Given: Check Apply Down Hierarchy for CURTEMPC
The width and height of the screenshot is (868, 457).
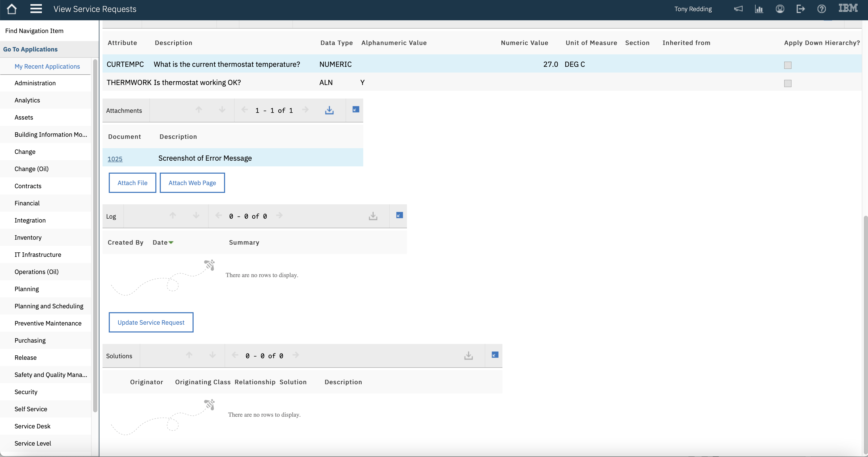Looking at the screenshot, I should click(788, 65).
